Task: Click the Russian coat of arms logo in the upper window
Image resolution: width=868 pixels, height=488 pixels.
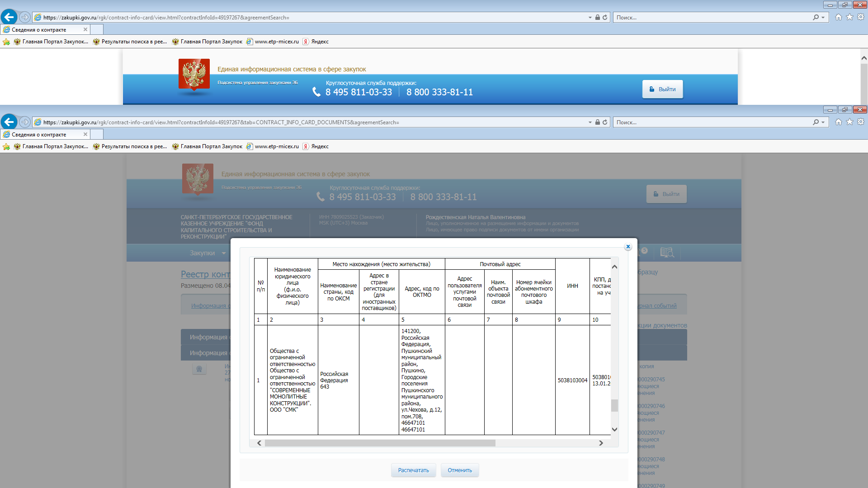Action: 194,75
